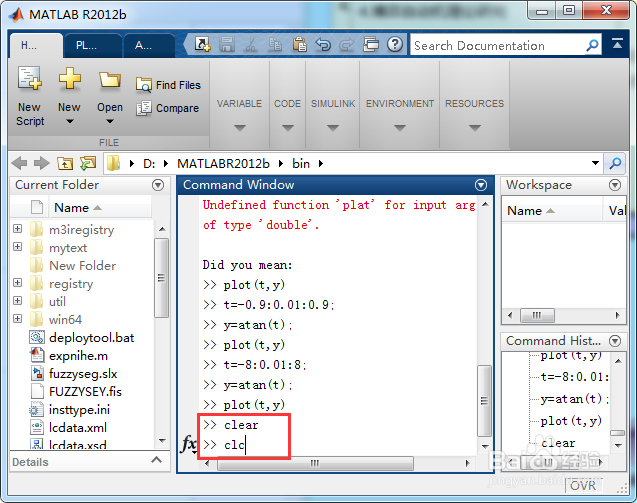637x503 pixels.
Task: Click the Up One Level folder icon
Action: tap(65, 163)
